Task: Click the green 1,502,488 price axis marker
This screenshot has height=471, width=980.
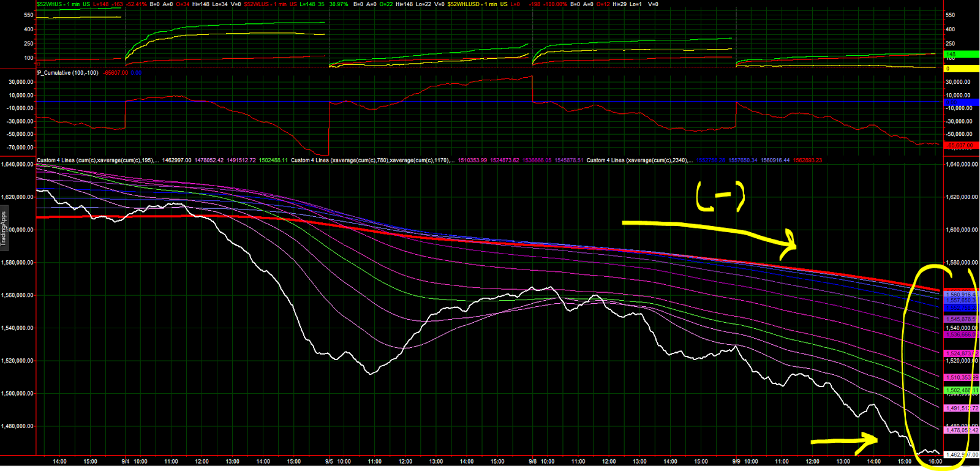Action: 961,390
